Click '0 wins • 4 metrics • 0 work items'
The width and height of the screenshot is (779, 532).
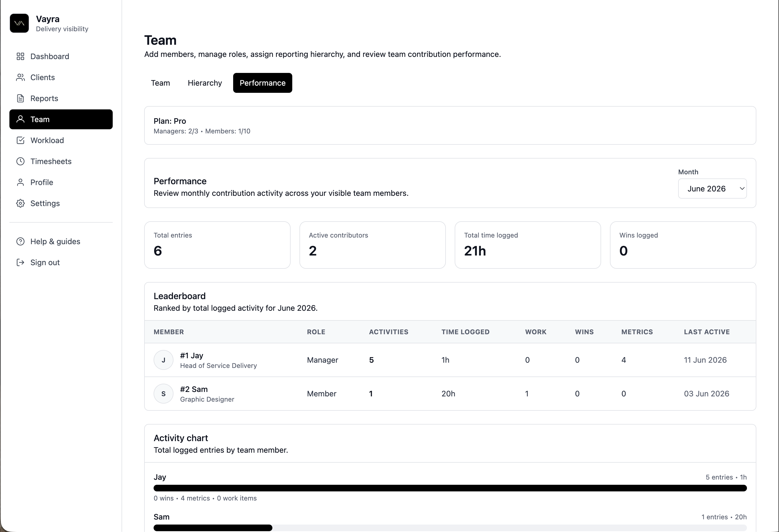pos(205,499)
